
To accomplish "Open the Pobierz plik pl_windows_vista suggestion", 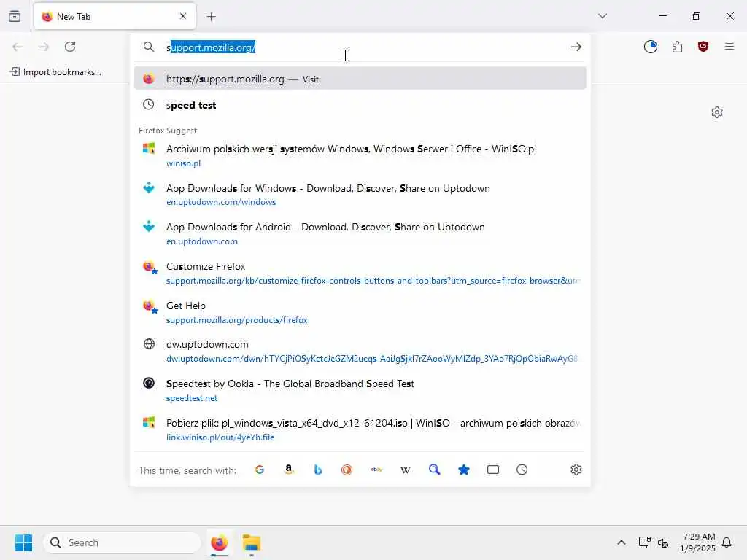I will tap(360, 429).
